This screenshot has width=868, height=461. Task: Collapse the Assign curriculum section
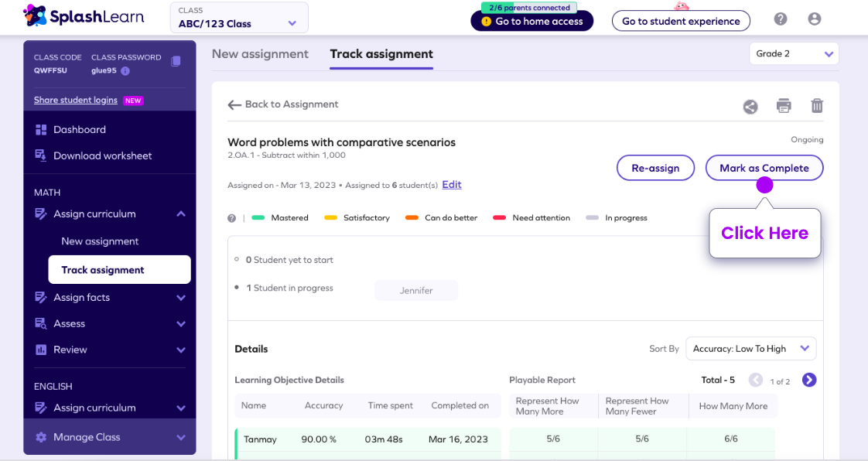tap(180, 213)
